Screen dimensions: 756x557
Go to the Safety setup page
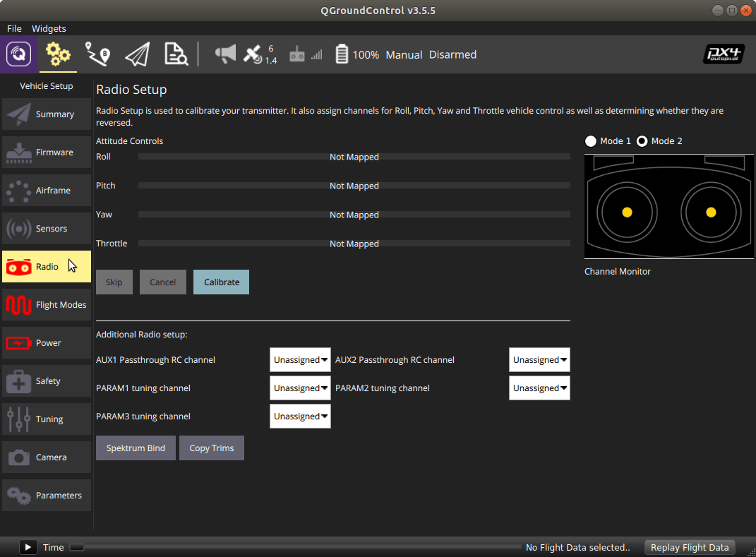pyautogui.click(x=47, y=381)
